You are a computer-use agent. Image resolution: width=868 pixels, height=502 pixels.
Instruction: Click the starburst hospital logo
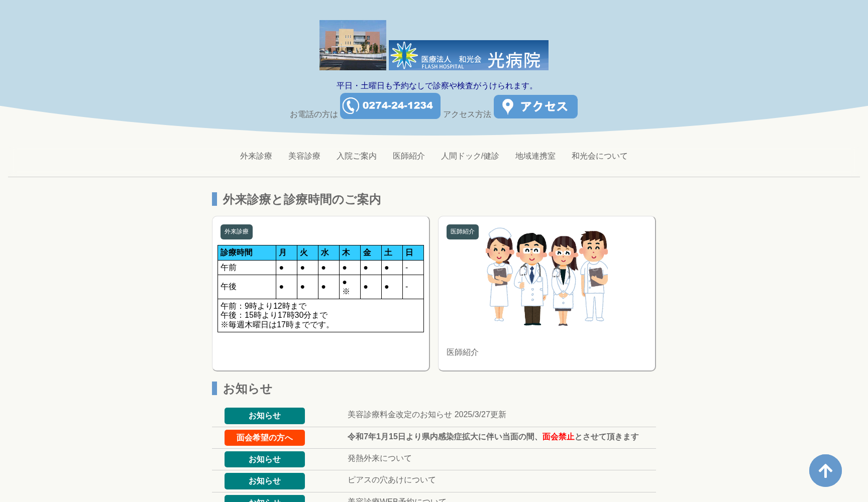(405, 55)
